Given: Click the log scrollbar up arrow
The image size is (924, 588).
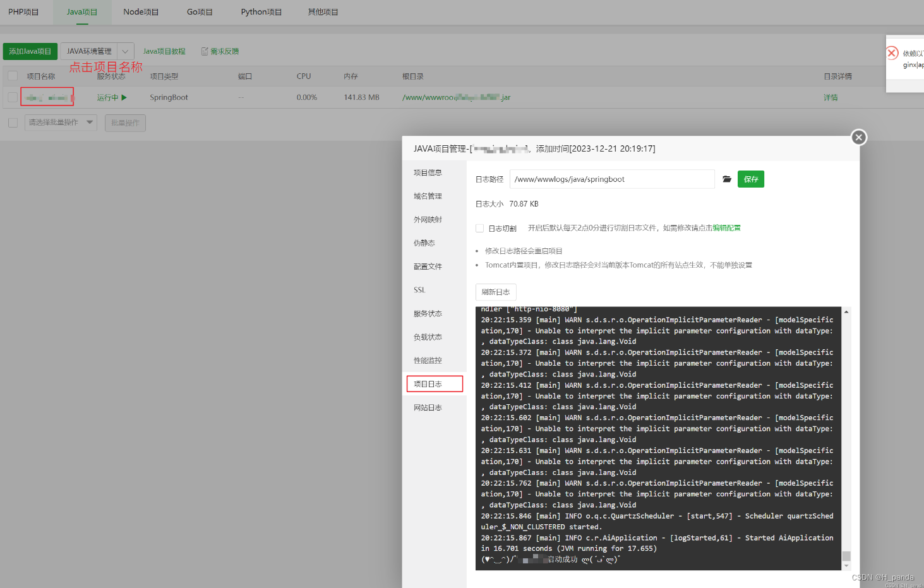Looking at the screenshot, I should 846,312.
